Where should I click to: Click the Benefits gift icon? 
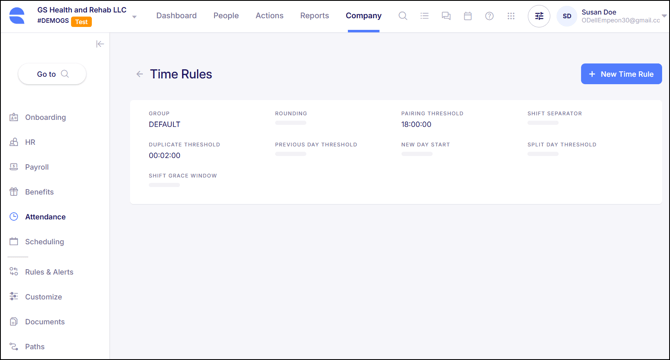click(x=14, y=192)
